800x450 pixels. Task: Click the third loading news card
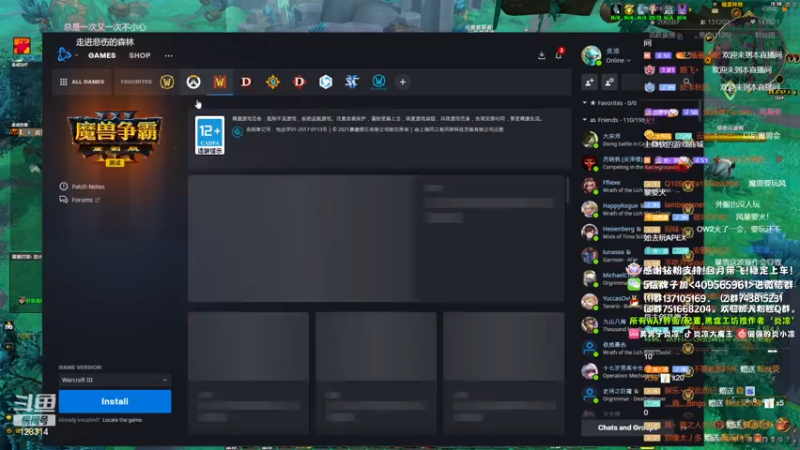(x=504, y=373)
